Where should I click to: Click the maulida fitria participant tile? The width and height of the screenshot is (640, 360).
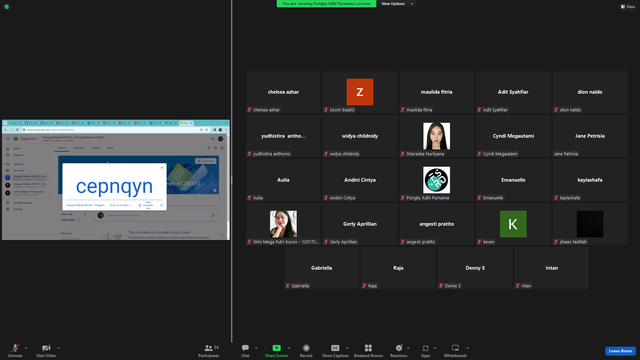click(x=436, y=92)
